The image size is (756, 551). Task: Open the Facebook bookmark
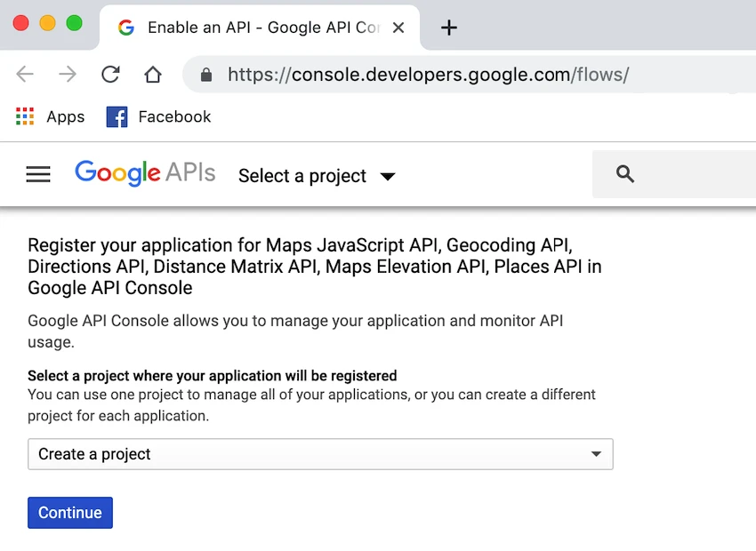click(158, 116)
